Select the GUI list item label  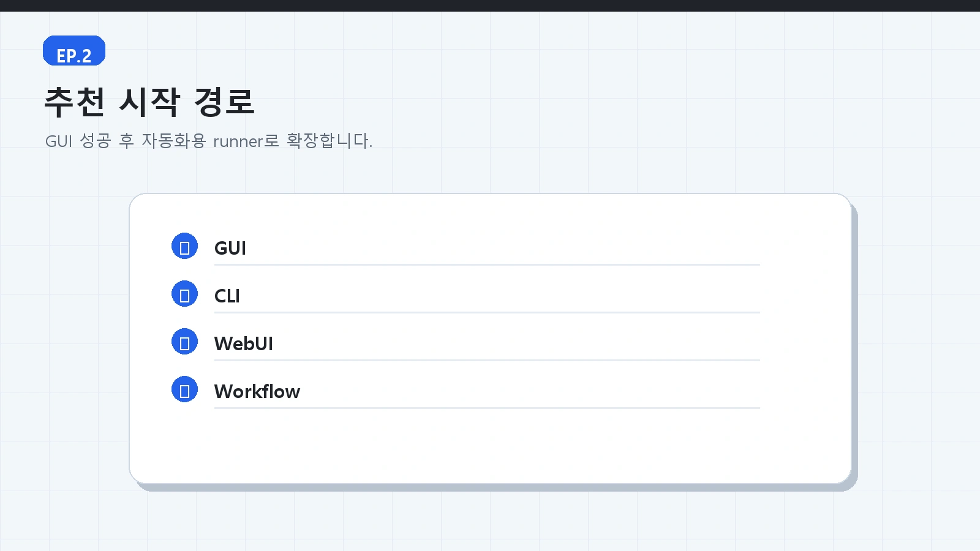(x=230, y=248)
